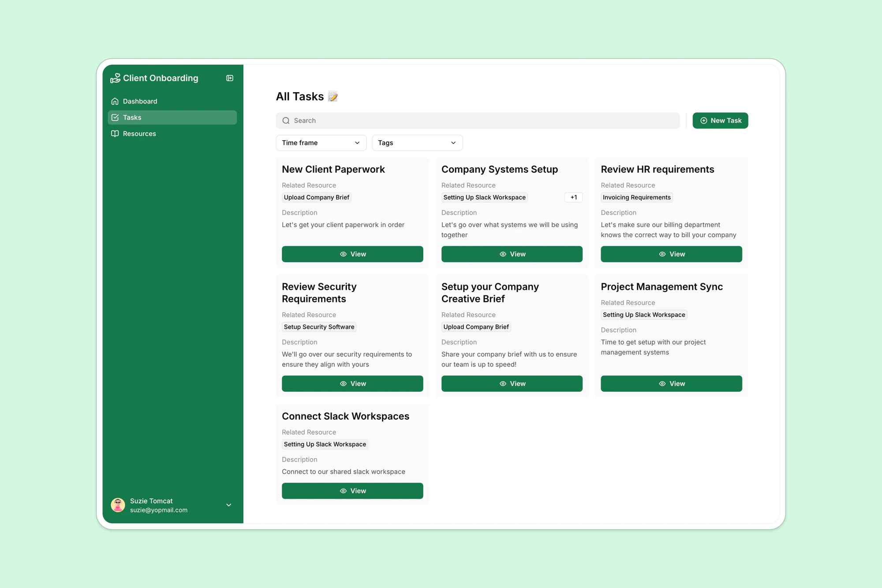
Task: Click Setting Up Slack Workspace tag in Connect Slack Workspaces
Action: point(325,444)
